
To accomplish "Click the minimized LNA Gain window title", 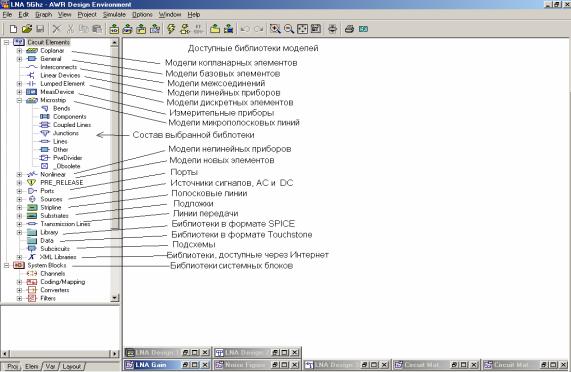I will (x=151, y=365).
